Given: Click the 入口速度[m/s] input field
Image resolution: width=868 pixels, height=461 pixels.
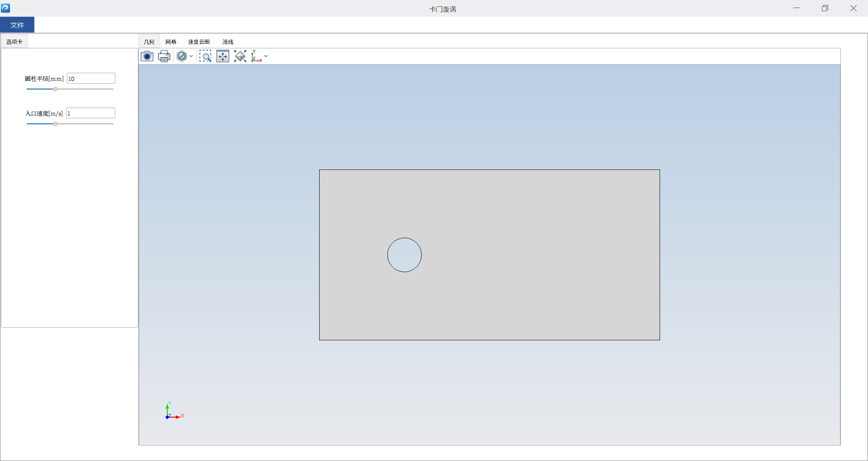Looking at the screenshot, I should [90, 113].
